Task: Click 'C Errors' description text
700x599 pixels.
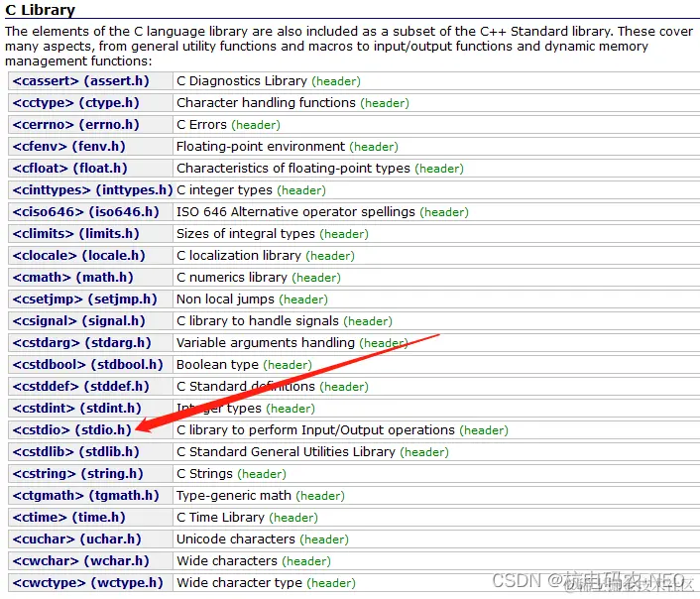Action: click(x=202, y=125)
